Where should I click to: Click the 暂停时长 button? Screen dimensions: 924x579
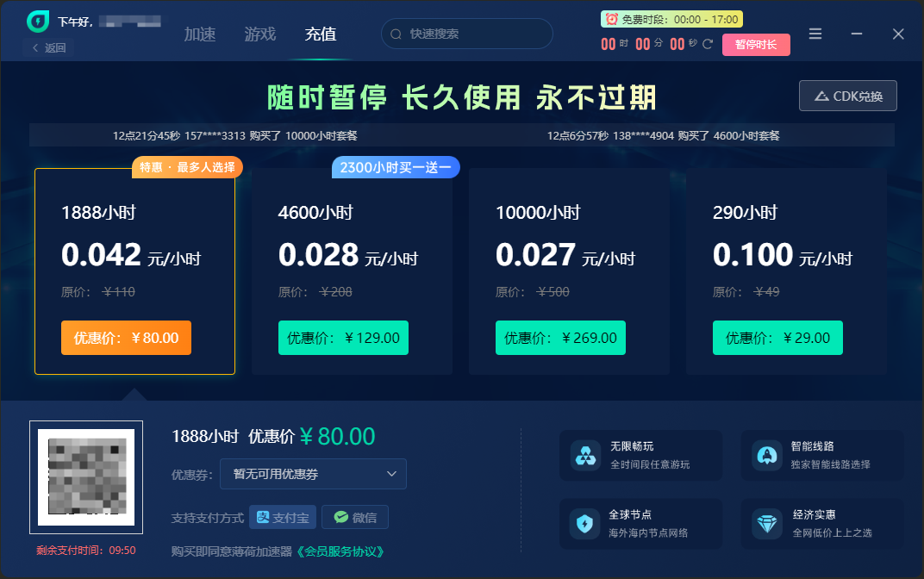(756, 45)
